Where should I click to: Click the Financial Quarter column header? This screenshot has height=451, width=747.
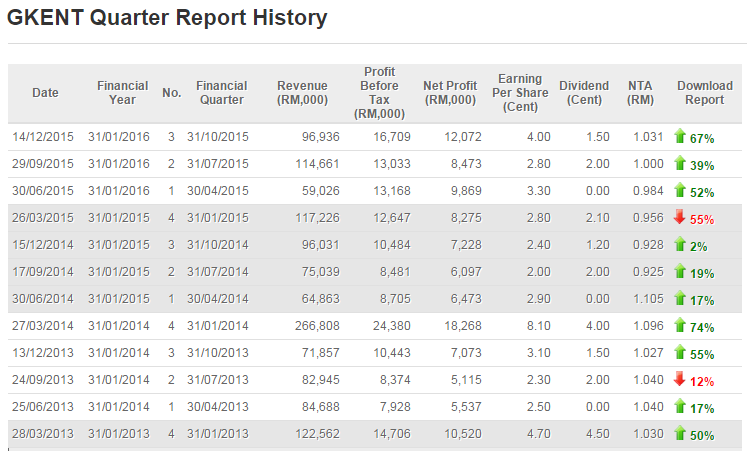click(222, 92)
